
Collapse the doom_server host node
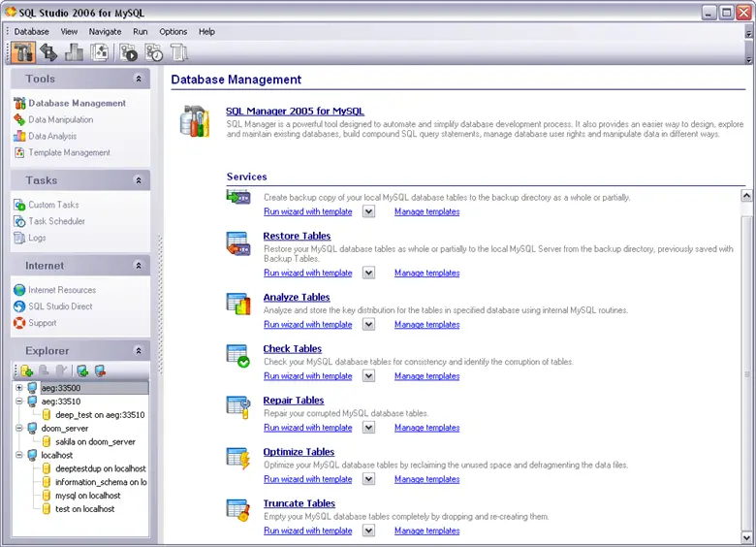[18, 429]
